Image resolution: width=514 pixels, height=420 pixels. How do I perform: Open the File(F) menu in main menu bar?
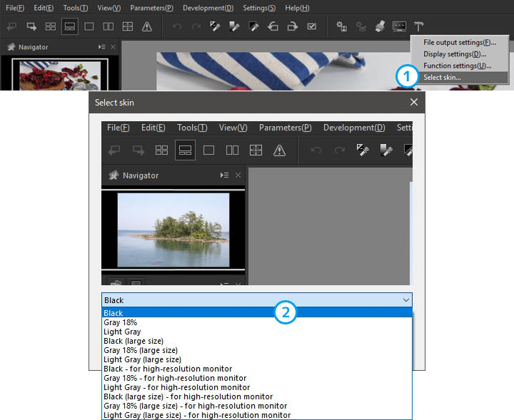coord(15,8)
